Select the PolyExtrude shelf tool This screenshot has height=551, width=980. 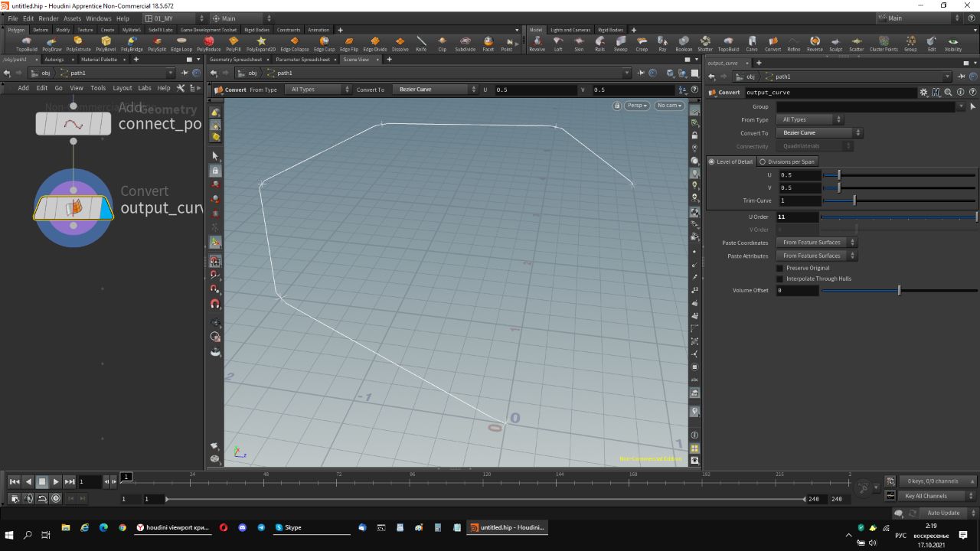78,44
